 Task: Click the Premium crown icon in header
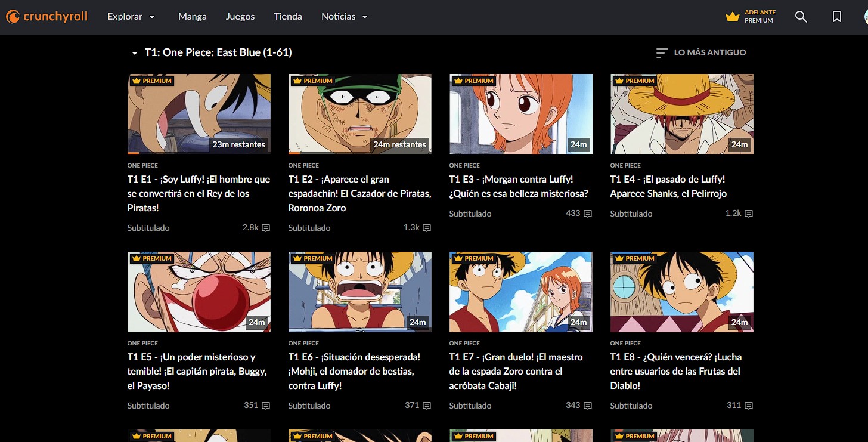(733, 17)
